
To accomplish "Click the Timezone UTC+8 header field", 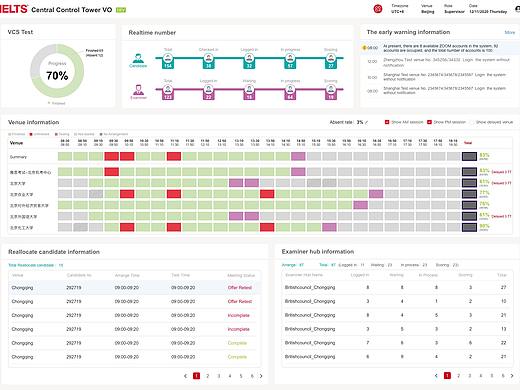I will (x=399, y=9).
